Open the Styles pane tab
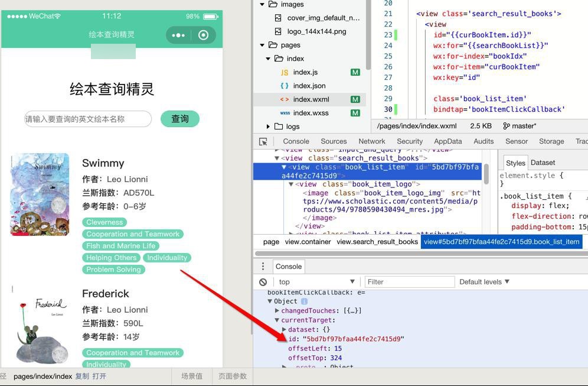Viewport: 588px width, 386px height. point(515,163)
